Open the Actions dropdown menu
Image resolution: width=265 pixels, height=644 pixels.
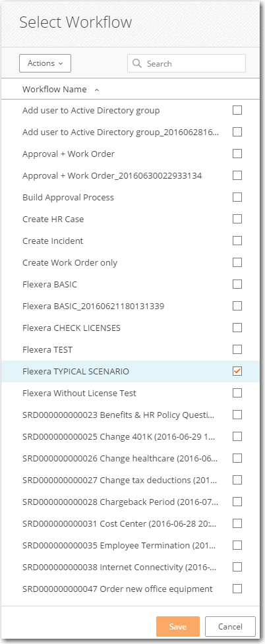[45, 63]
